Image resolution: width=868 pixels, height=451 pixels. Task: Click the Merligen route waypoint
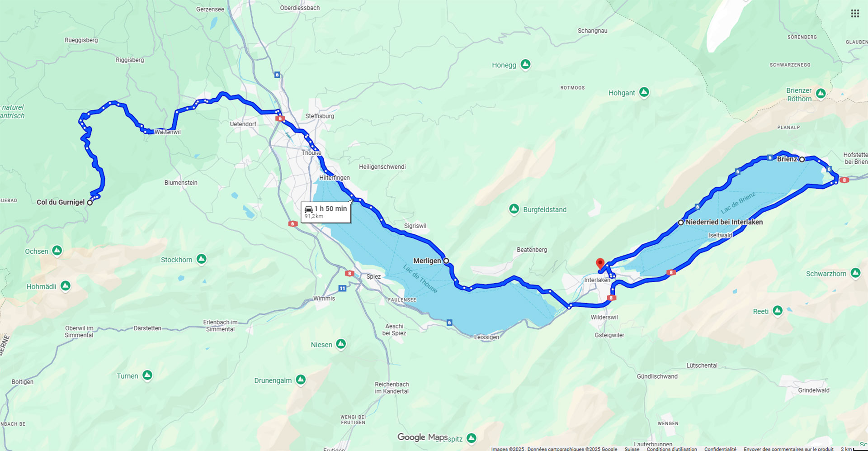[446, 261]
